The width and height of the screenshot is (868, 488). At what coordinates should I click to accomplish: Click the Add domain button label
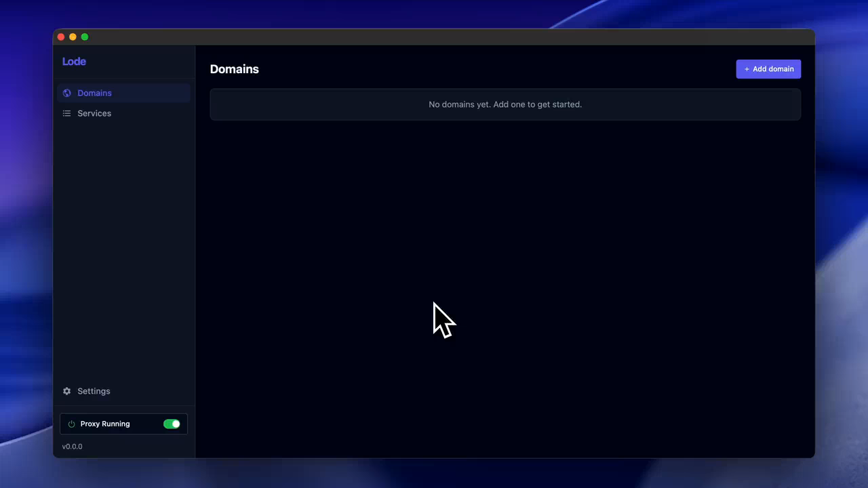[x=773, y=68]
